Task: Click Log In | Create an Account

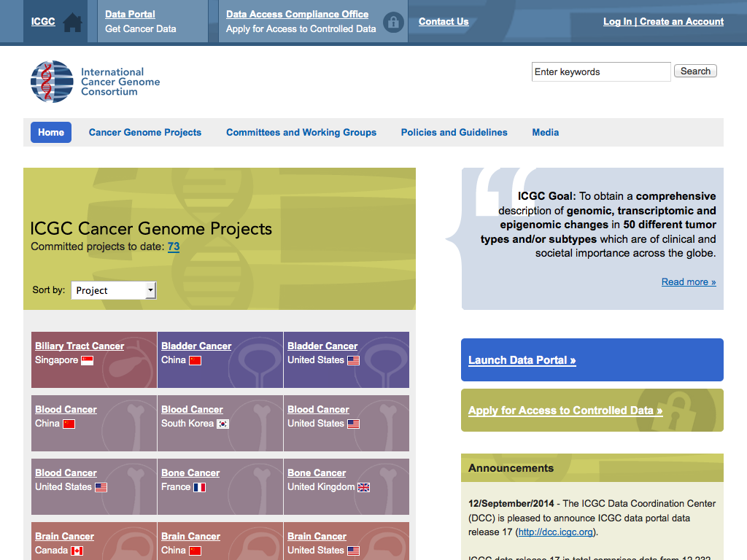Action: point(663,21)
